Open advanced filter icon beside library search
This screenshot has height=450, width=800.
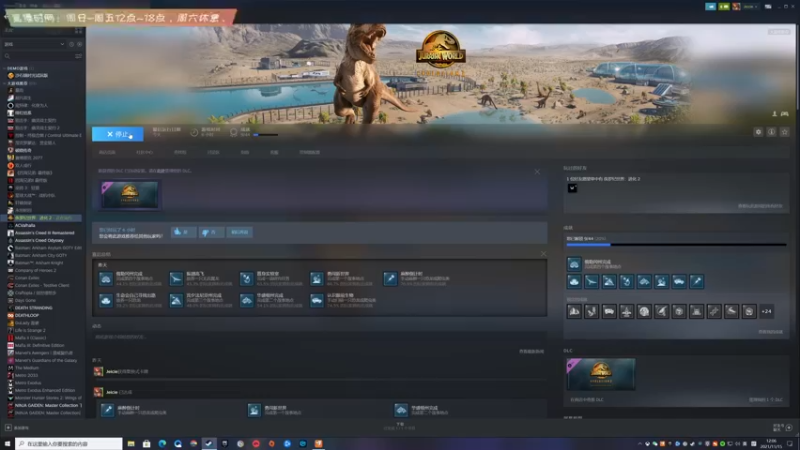pyautogui.click(x=78, y=56)
